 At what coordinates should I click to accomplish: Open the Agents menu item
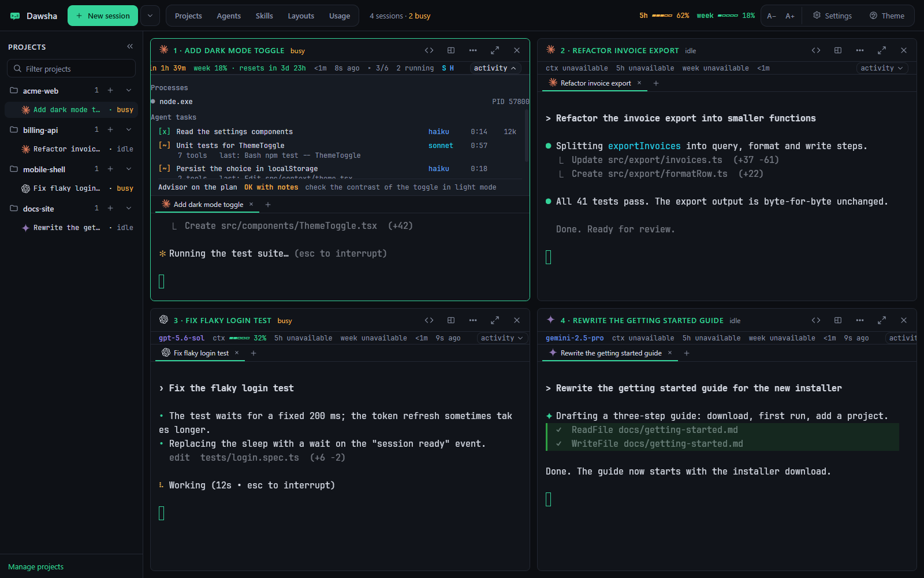229,16
